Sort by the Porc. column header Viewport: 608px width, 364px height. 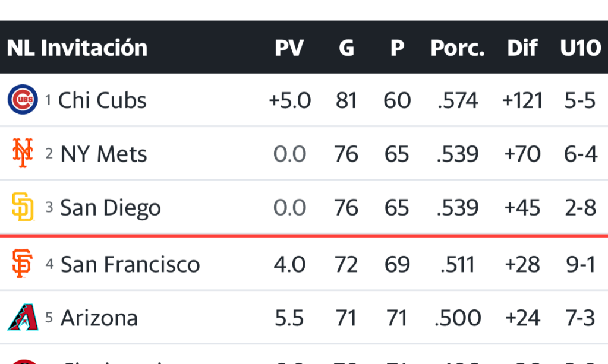[x=457, y=48]
